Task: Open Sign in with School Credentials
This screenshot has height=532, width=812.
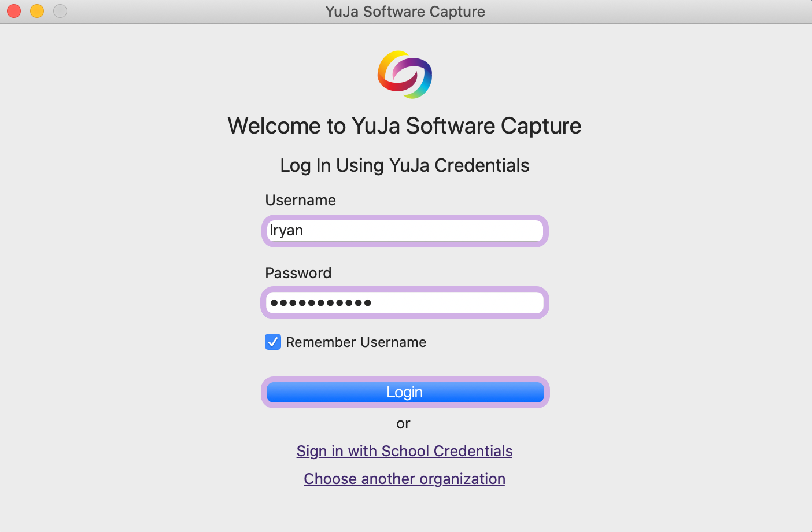Action: (x=404, y=451)
